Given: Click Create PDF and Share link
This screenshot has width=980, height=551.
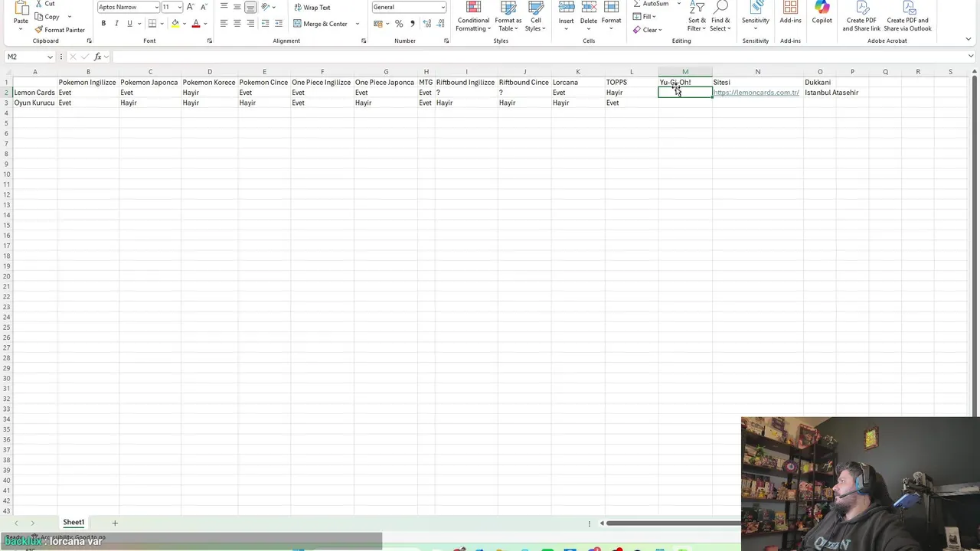Looking at the screenshot, I should tap(861, 16).
